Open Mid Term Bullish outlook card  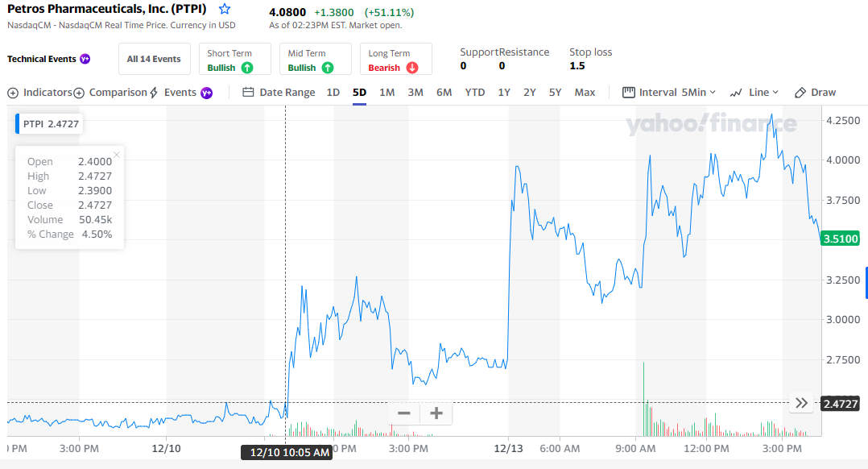pyautogui.click(x=316, y=59)
